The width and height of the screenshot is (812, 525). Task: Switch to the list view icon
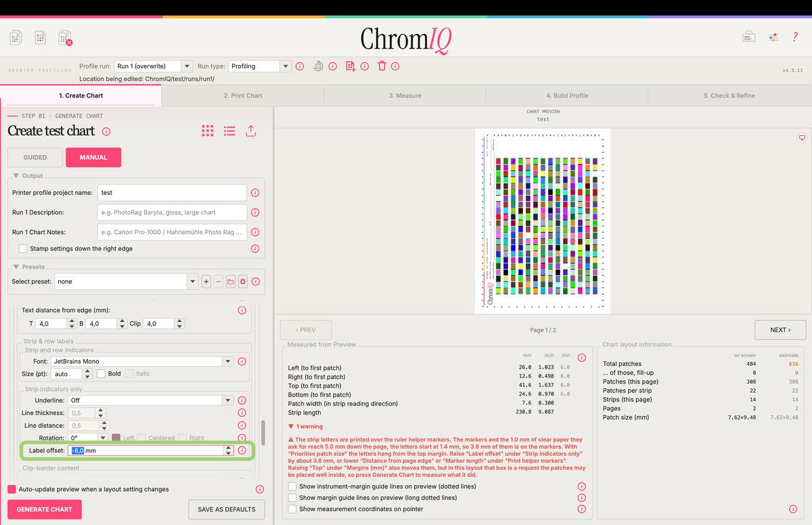tap(229, 131)
